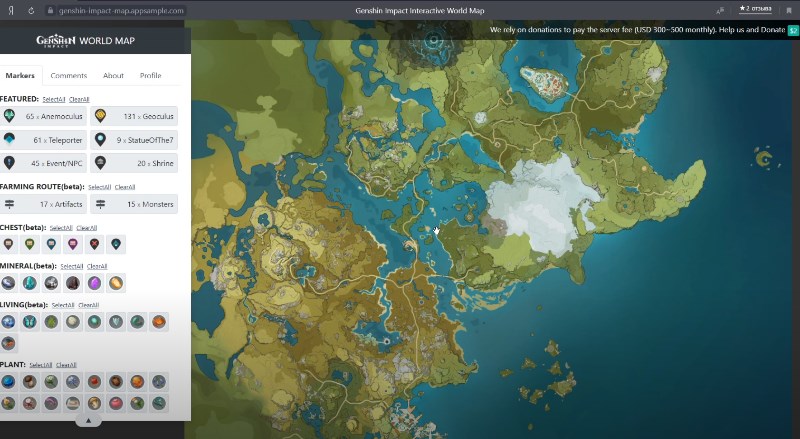Screen dimensions: 800x439
Task: Click the golden amber mineral icon
Action: [117, 283]
